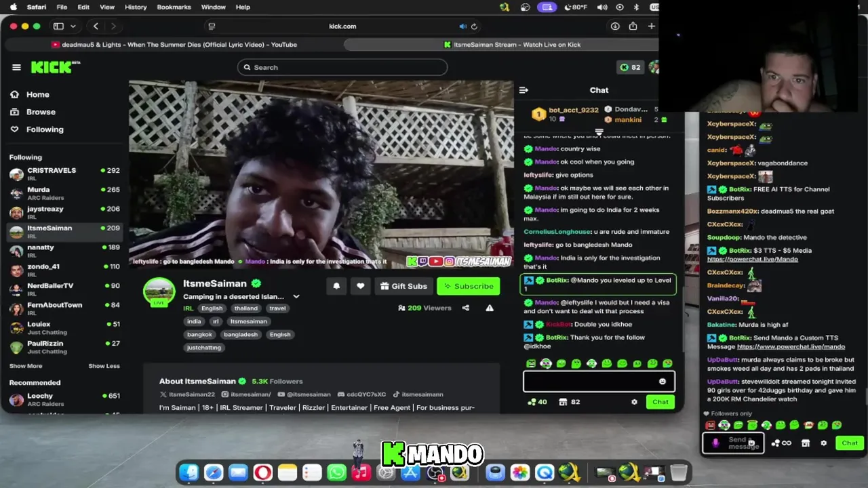Open Music app from the Dock
Image resolution: width=868 pixels, height=488 pixels.
(361, 472)
